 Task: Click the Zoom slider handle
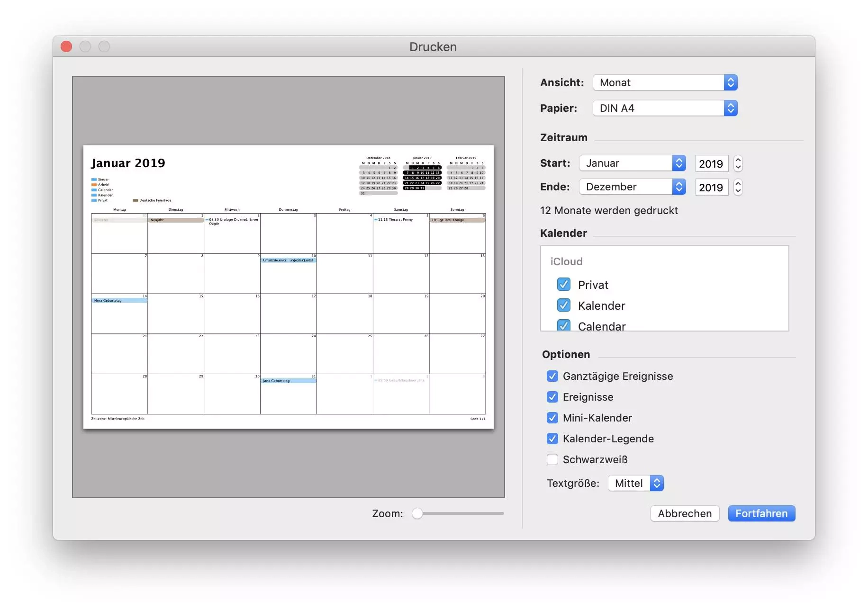[417, 513]
